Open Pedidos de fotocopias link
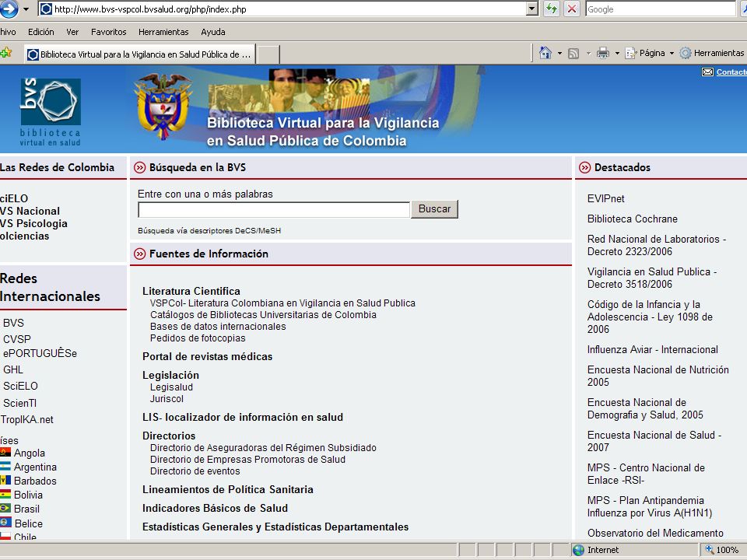Screen dimensions: 747x560 tap(198, 338)
